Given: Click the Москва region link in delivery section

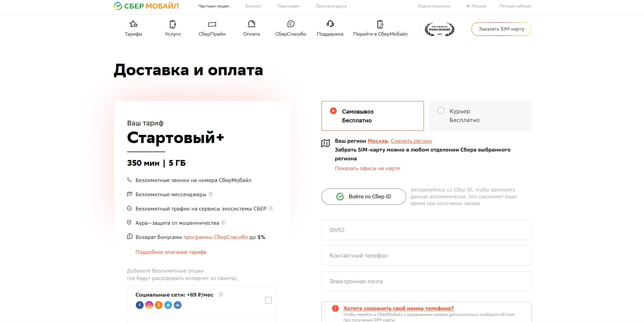Looking at the screenshot, I should click(x=378, y=141).
